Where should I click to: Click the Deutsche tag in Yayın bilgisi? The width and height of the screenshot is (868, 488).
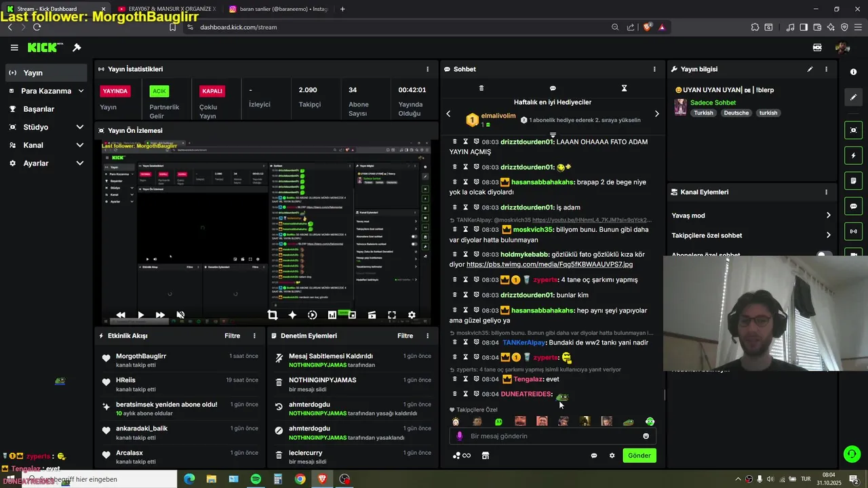(736, 113)
